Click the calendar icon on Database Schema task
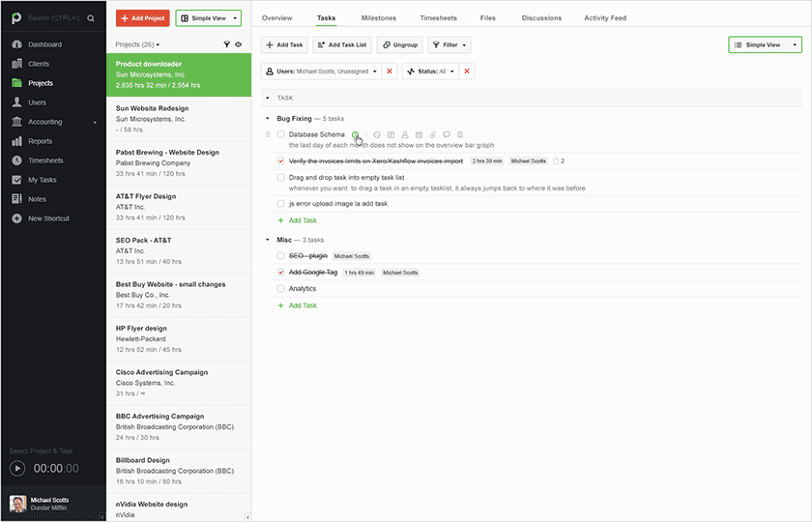812x522 pixels. pyautogui.click(x=419, y=134)
